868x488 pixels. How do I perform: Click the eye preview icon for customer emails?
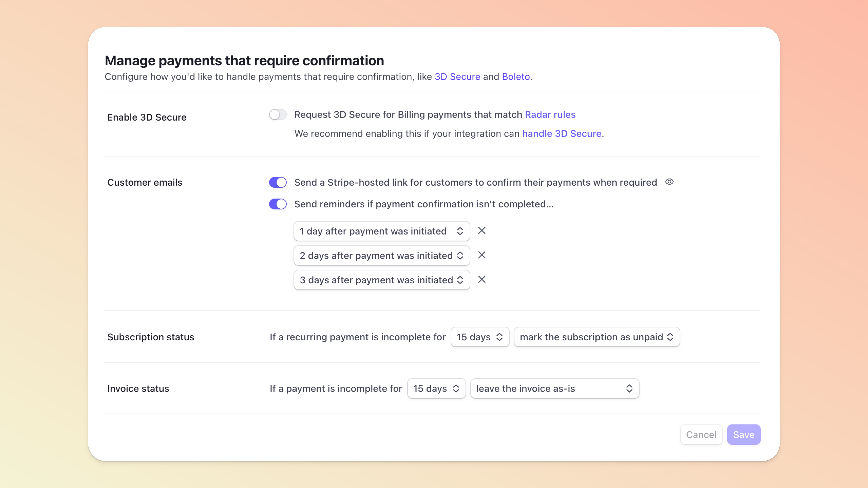coord(669,182)
